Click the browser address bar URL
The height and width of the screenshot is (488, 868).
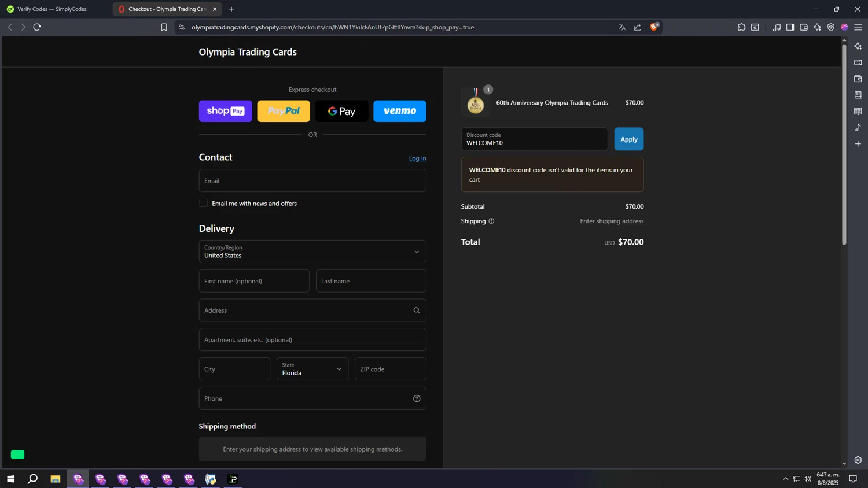pyautogui.click(x=333, y=27)
